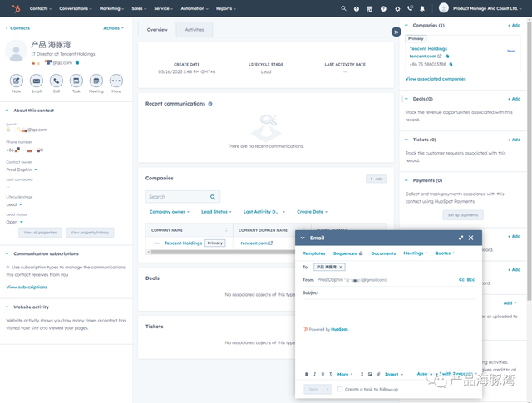This screenshot has height=403, width=532.
Task: Open View subscriptions link
Action: tap(27, 287)
